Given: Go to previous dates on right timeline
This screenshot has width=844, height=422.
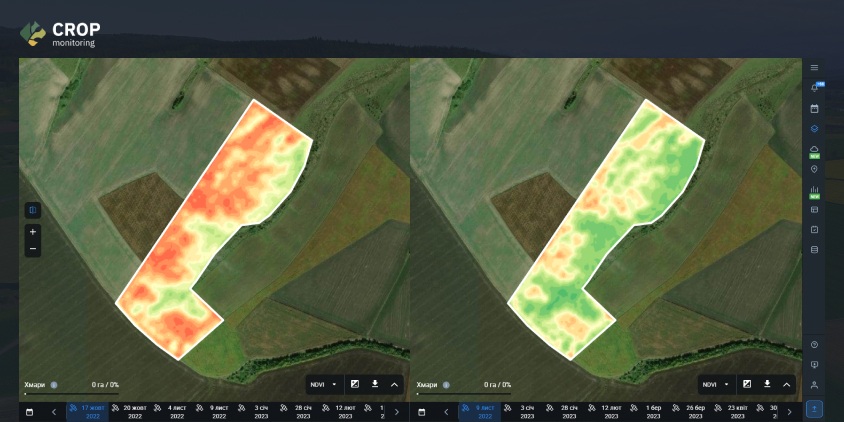Looking at the screenshot, I should click(446, 412).
